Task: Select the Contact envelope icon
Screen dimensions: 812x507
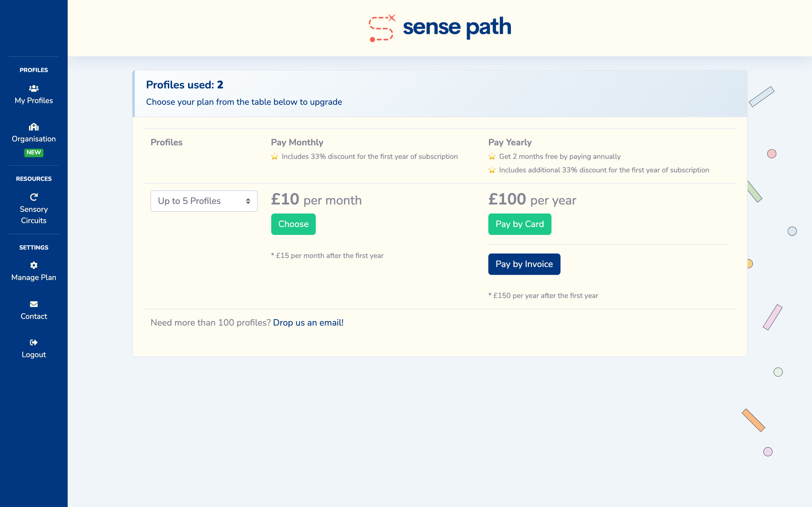Action: (34, 304)
